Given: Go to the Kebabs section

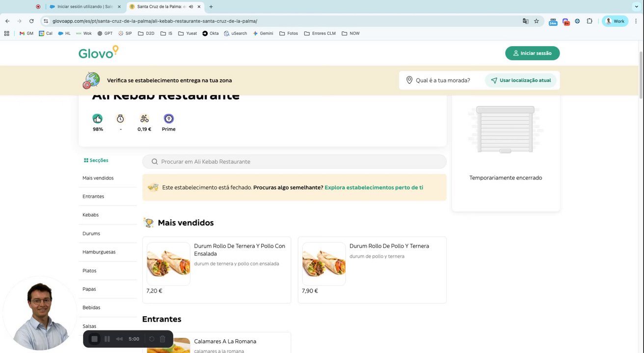Looking at the screenshot, I should pyautogui.click(x=91, y=215).
